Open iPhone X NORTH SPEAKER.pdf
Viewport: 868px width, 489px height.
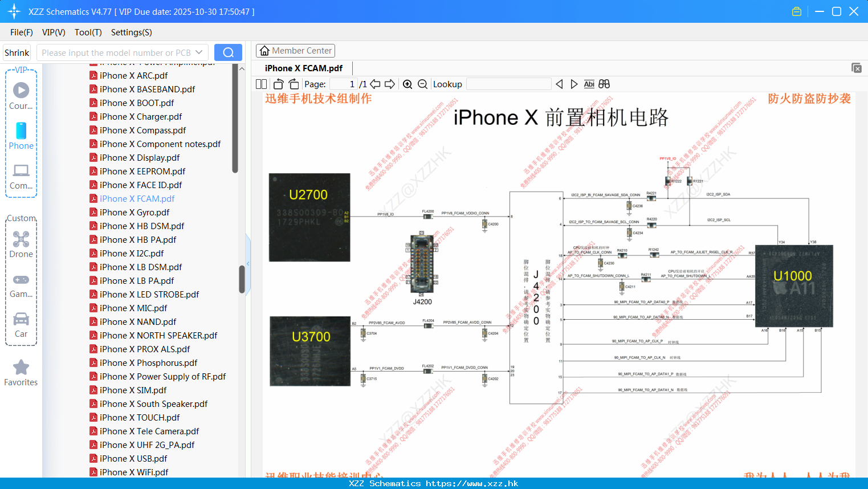[158, 335]
